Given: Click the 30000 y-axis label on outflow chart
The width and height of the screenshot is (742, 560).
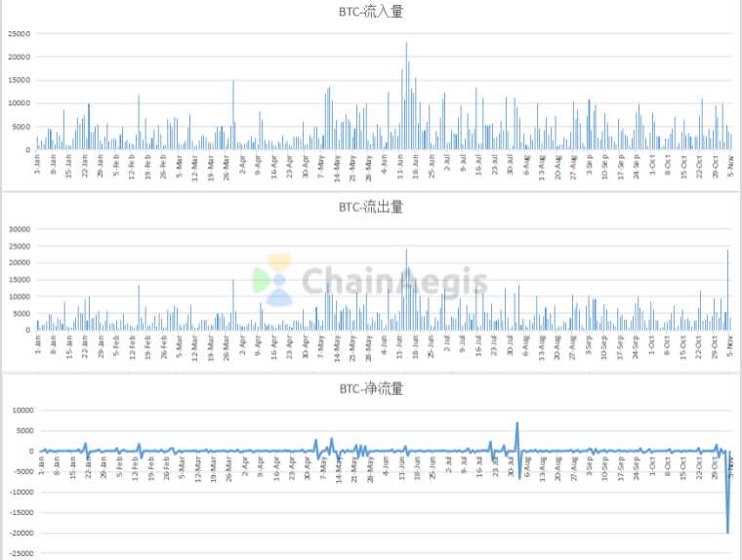Looking at the screenshot, I should coord(21,228).
